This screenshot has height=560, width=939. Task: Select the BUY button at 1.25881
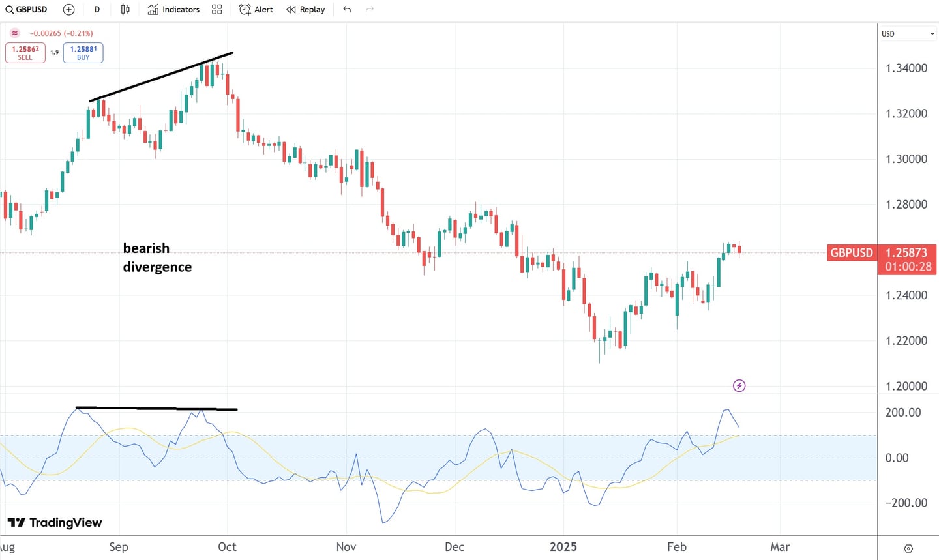[x=83, y=52]
